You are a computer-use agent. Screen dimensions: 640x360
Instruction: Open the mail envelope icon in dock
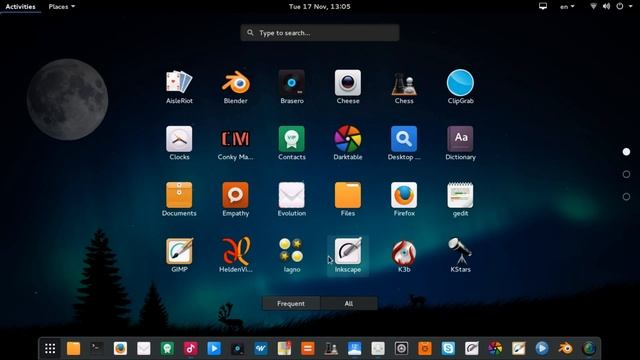pyautogui.click(x=144, y=349)
